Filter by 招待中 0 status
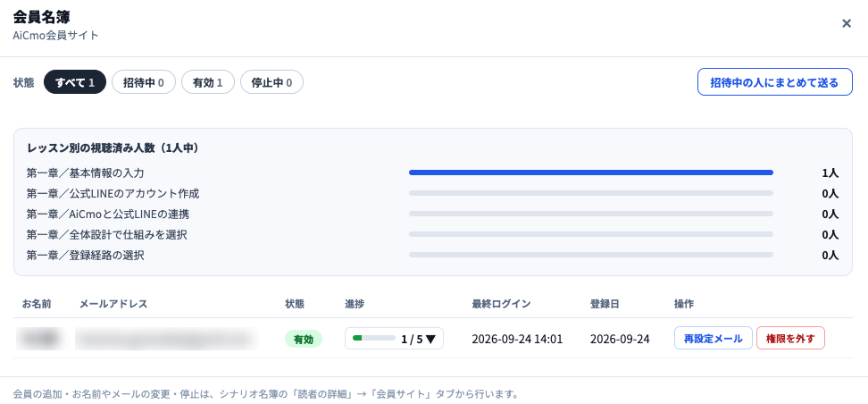 [x=144, y=82]
